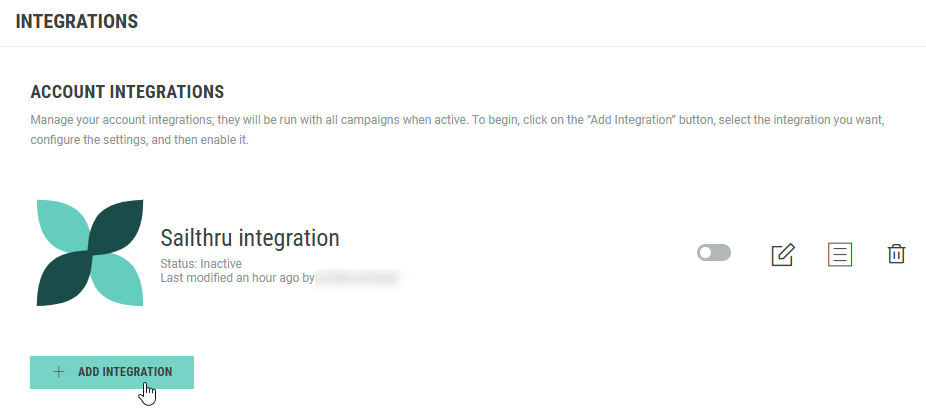Enable the Sailthru integration toggle switch
This screenshot has width=926, height=416.
coord(714,253)
